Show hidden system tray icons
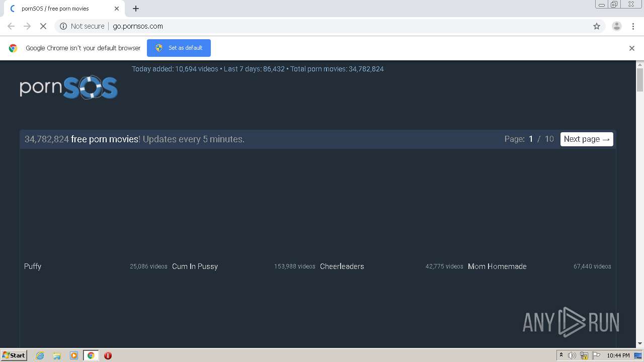This screenshot has width=644, height=362. click(561, 355)
